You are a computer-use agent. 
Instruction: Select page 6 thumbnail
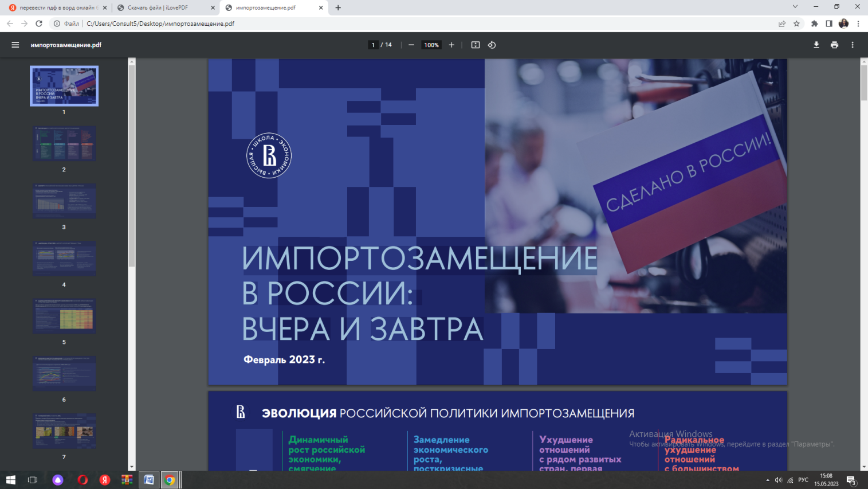click(64, 373)
